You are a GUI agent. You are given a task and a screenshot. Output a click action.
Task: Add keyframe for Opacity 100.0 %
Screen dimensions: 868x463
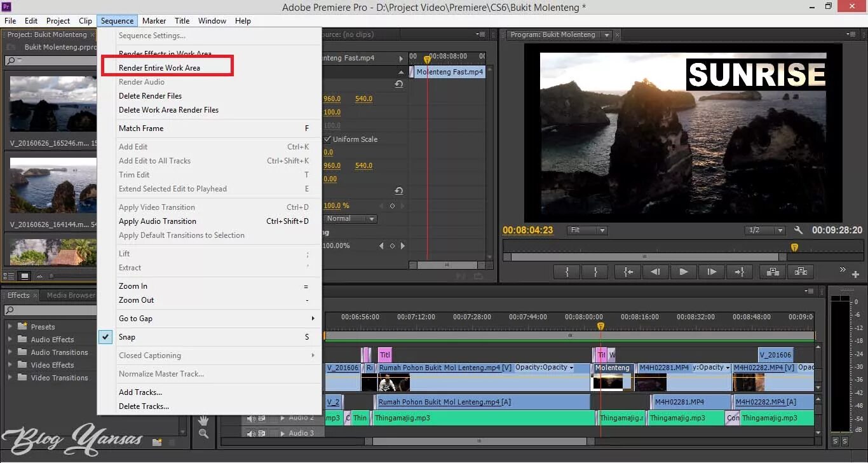coord(392,206)
